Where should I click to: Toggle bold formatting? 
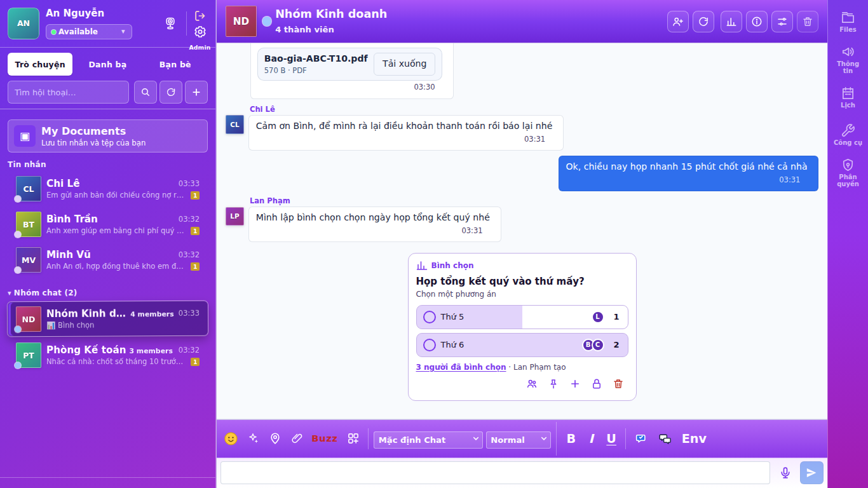click(x=571, y=438)
